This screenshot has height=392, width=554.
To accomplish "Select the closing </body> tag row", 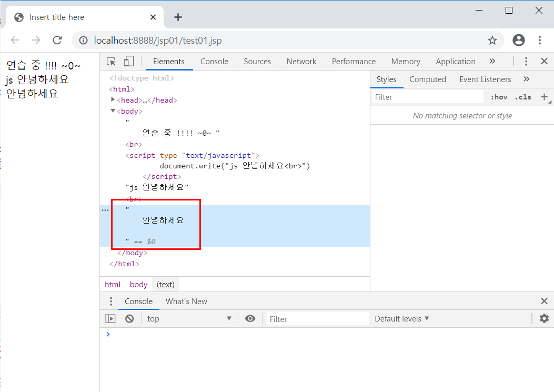I will 132,253.
